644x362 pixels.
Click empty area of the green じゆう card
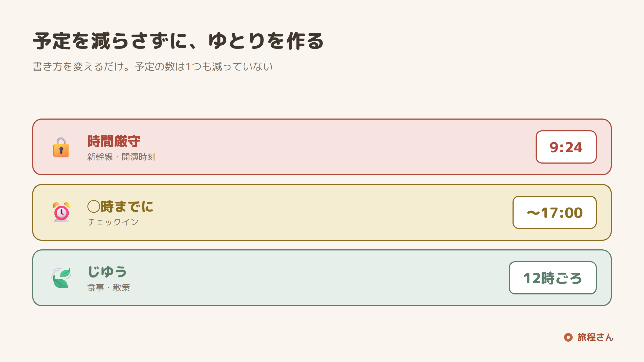click(322, 278)
